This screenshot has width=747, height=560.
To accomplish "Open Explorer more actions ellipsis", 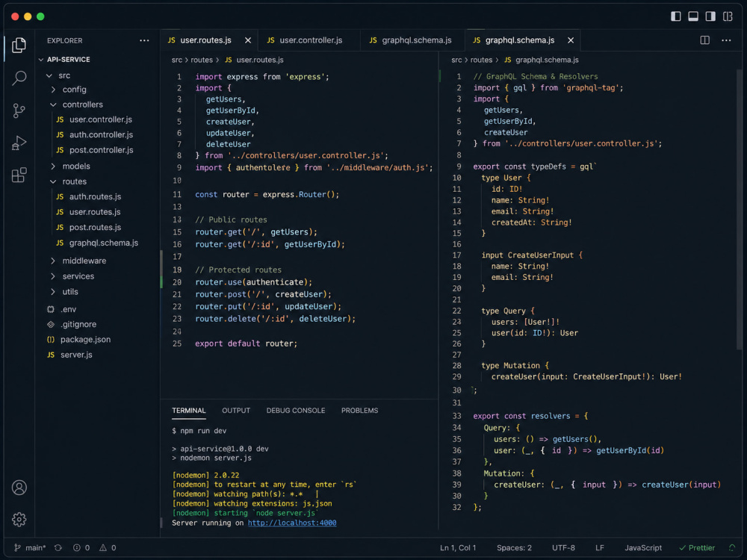I will click(x=144, y=40).
